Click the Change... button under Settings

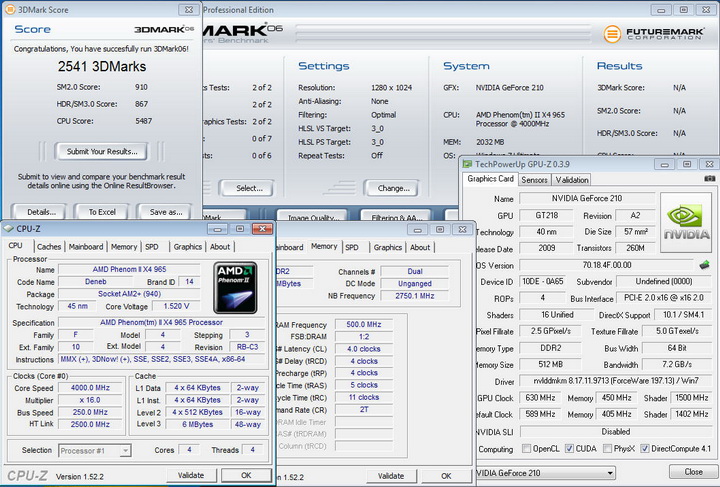pos(393,188)
